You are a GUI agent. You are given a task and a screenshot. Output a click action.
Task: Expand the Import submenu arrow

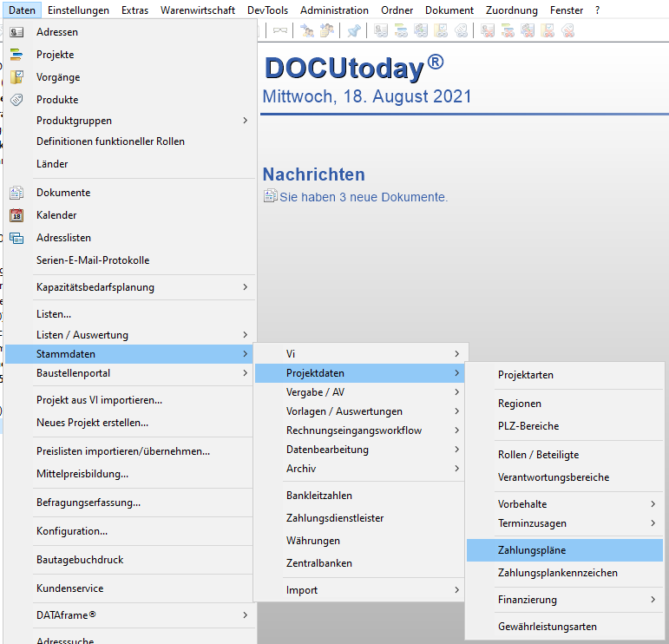[456, 590]
